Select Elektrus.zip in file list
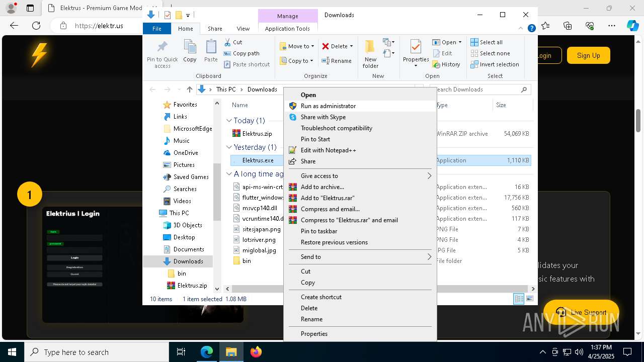Viewport: 644px width, 362px height. [x=257, y=134]
